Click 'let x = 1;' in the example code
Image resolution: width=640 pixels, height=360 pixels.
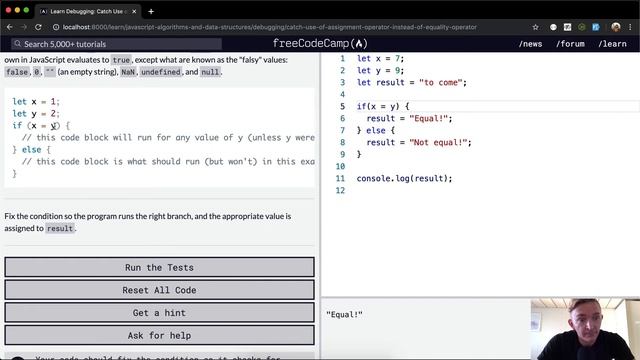[x=36, y=102]
